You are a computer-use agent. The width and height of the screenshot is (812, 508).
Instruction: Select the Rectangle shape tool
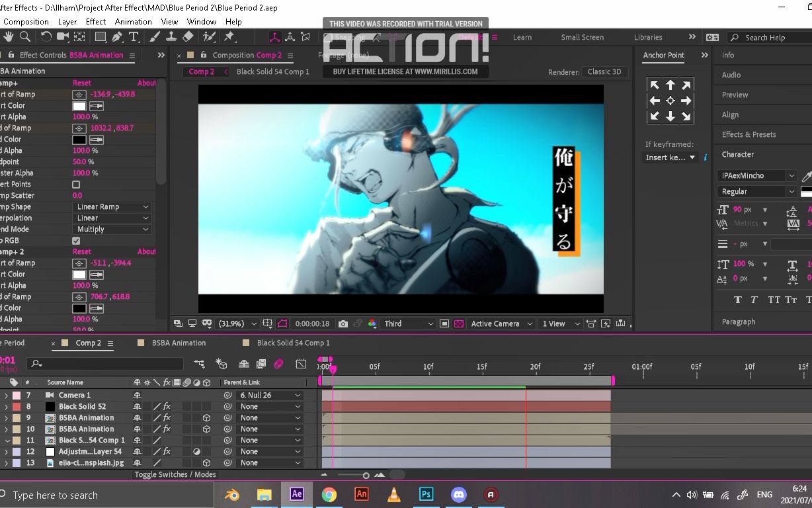(x=100, y=37)
